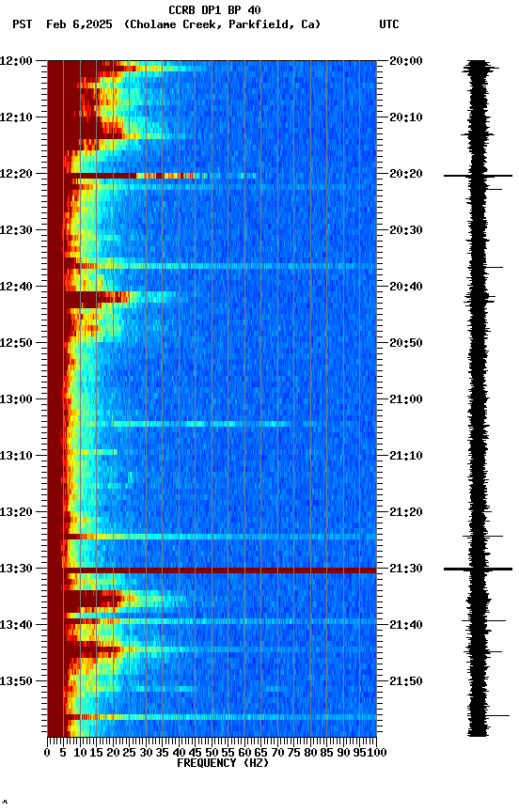Click the UTC 20:00 time label
This screenshot has width=519, height=812.
pyautogui.click(x=406, y=61)
